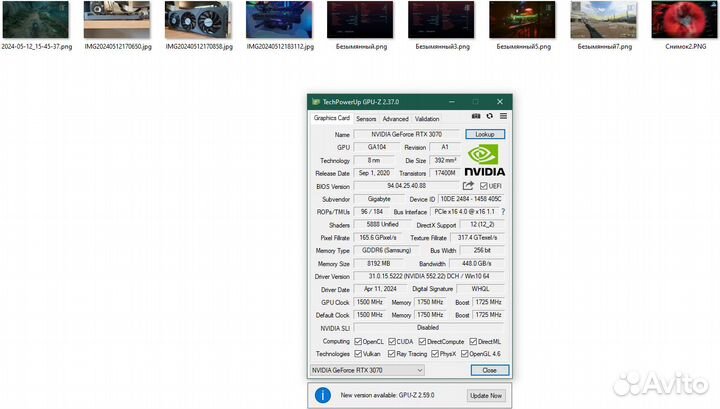
Task: Click the Driver Date field Apr 11, 2024
Action: (x=380, y=289)
